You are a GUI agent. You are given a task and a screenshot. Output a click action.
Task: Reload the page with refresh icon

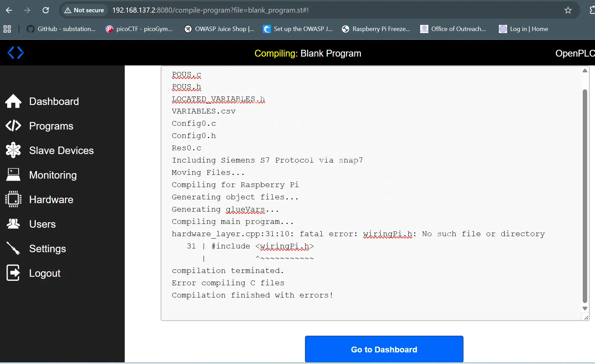pos(46,10)
